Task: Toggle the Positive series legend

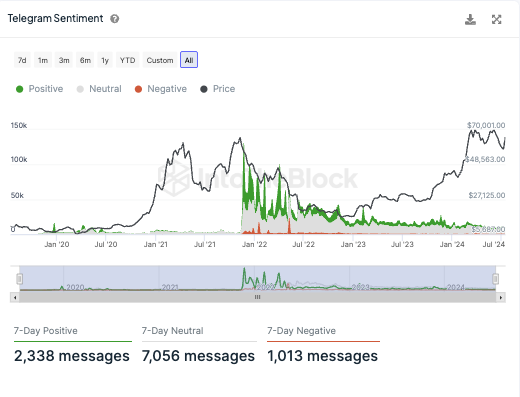Action: coord(39,89)
